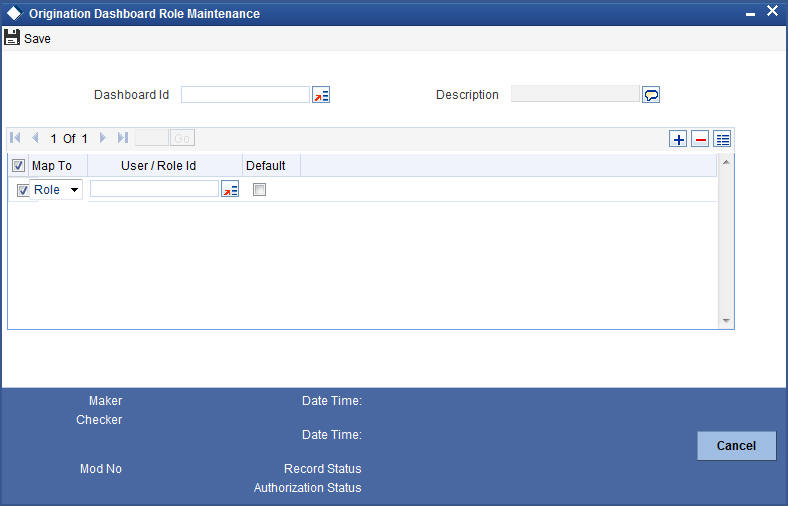Open Dashboard Id list of values
The image size is (788, 507).
pos(321,94)
